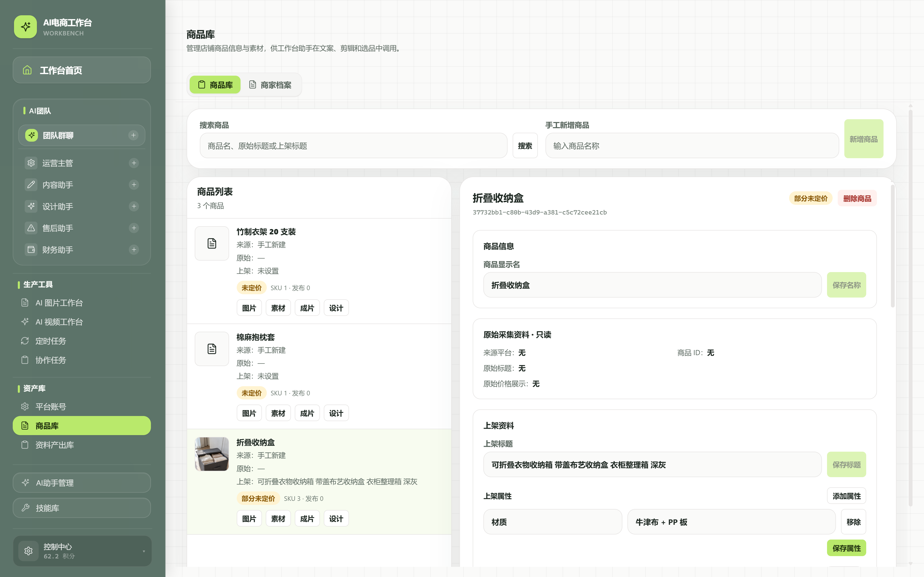Open AI 图片工作台 in sidebar
The width and height of the screenshot is (924, 577).
click(x=82, y=303)
